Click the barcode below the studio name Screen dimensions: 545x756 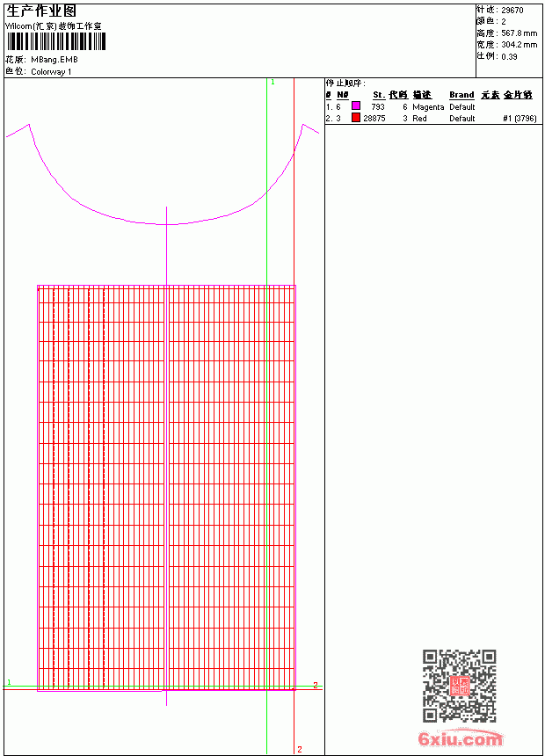point(55,41)
